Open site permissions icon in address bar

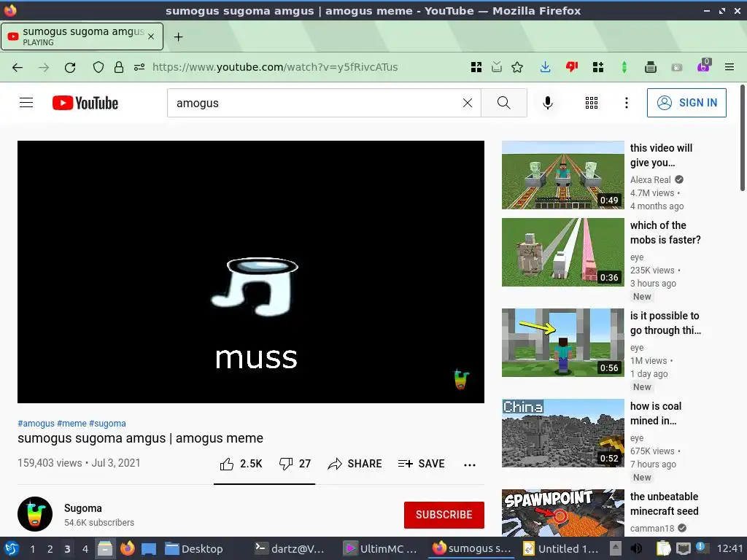pyautogui.click(x=139, y=67)
